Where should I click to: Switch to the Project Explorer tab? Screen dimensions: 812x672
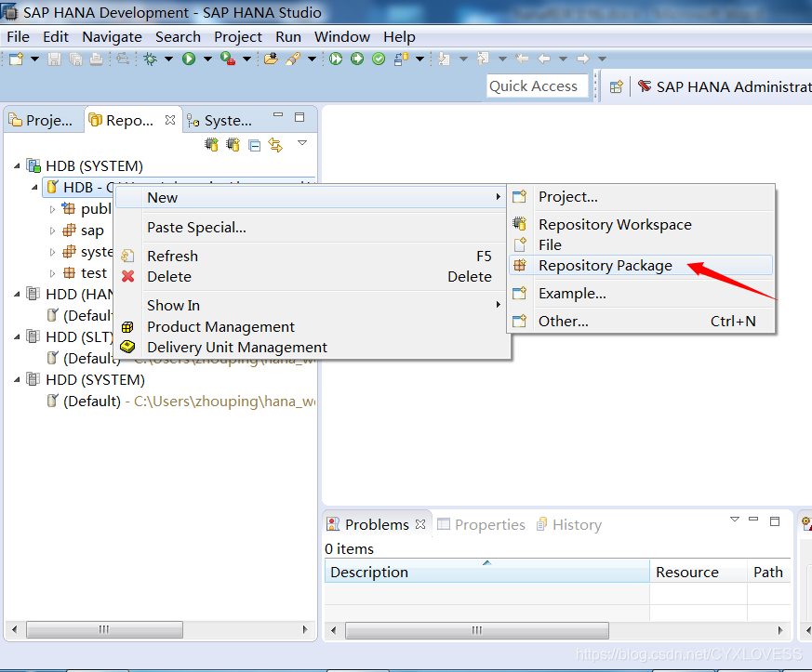click(41, 121)
